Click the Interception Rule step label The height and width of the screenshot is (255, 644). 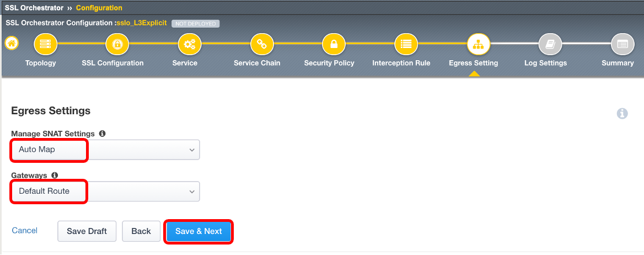pyautogui.click(x=401, y=63)
